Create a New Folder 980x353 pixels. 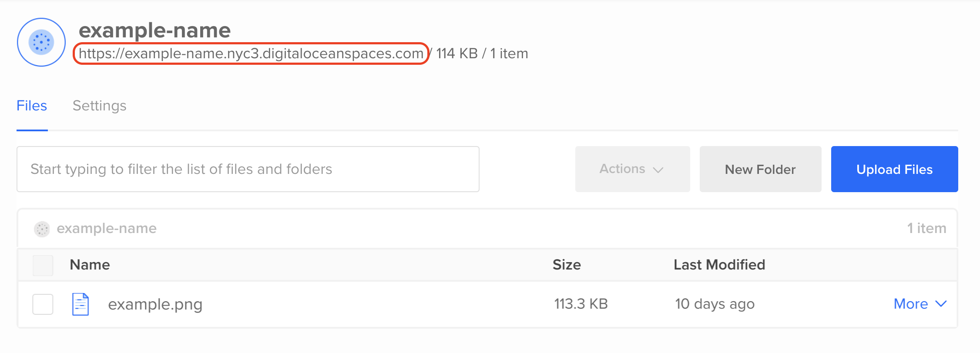coord(760,169)
